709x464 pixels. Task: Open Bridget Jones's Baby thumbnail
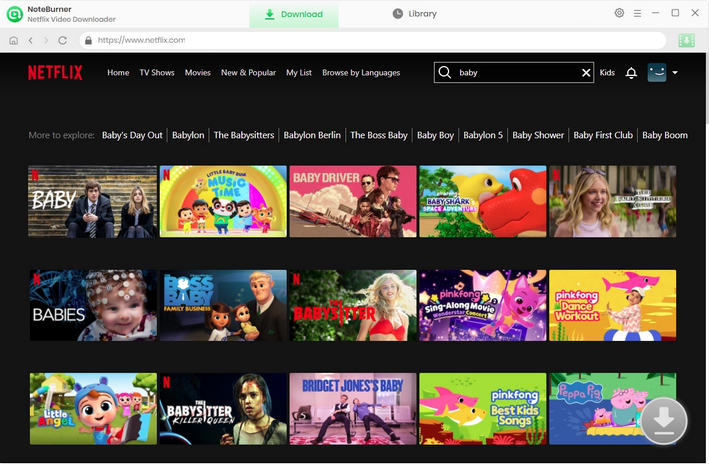click(x=353, y=408)
